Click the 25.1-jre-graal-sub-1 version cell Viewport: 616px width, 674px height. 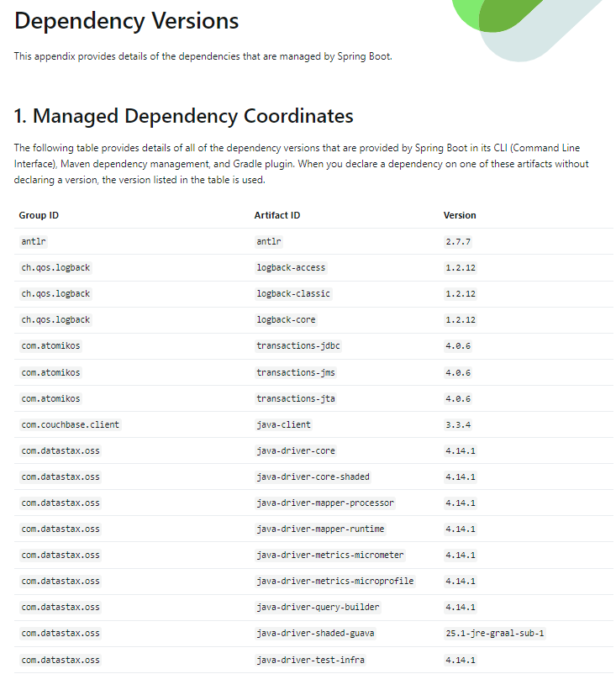pos(495,633)
